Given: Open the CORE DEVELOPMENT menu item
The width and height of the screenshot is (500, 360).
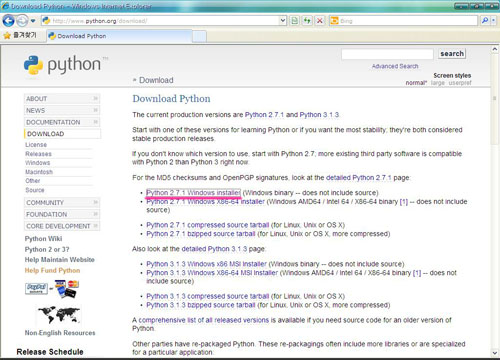Looking at the screenshot, I should (62, 226).
